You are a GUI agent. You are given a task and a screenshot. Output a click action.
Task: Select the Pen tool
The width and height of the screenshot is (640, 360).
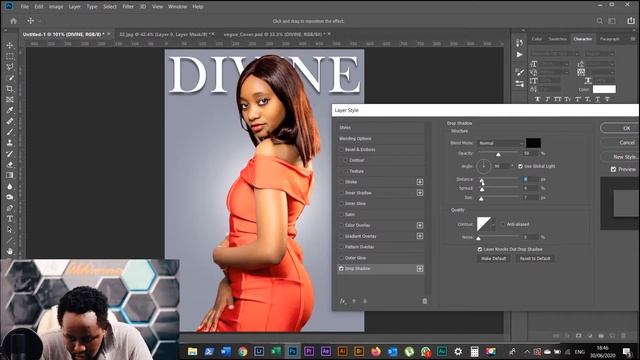pos(10,208)
